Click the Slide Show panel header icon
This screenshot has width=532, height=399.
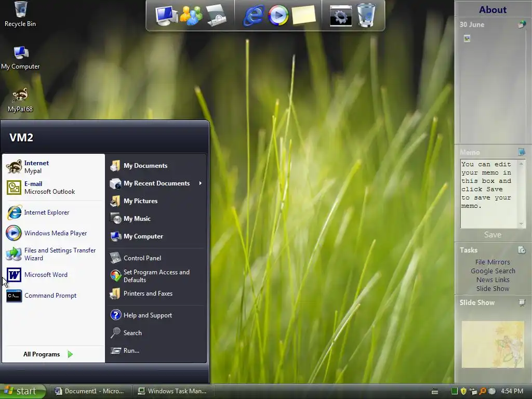click(x=522, y=302)
